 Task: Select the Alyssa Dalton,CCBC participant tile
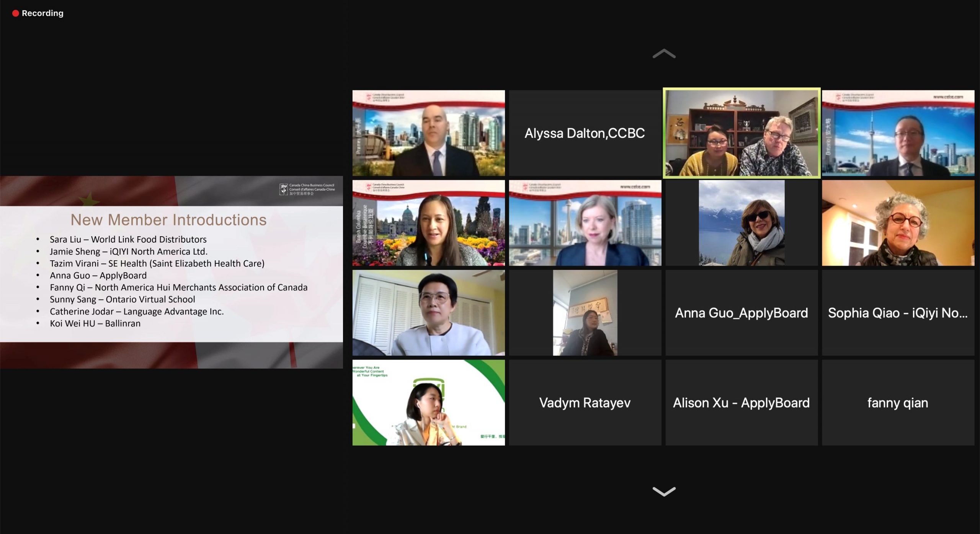585,133
